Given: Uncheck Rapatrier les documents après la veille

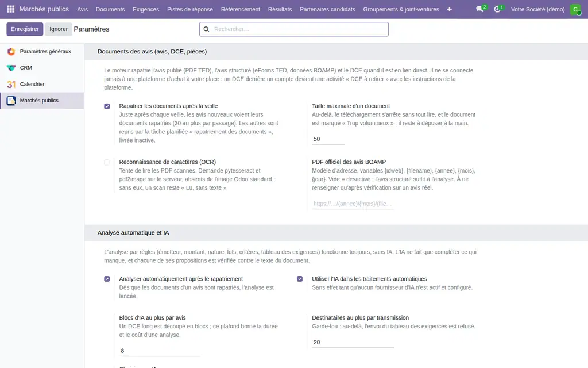Looking at the screenshot, I should point(107,106).
